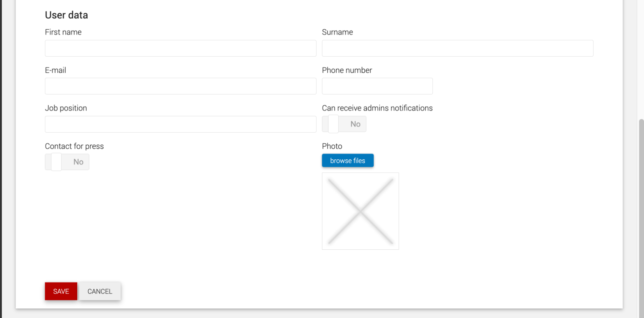Screen dimensions: 644x318
Task: Cancel editing the user data
Action: pyautogui.click(x=100, y=291)
